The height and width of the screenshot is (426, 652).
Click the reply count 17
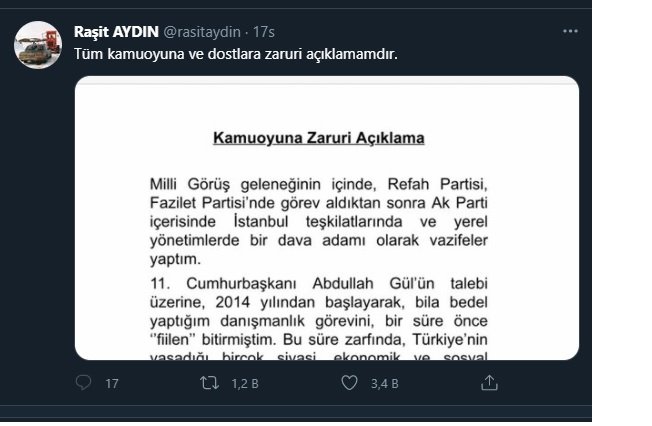click(x=112, y=384)
